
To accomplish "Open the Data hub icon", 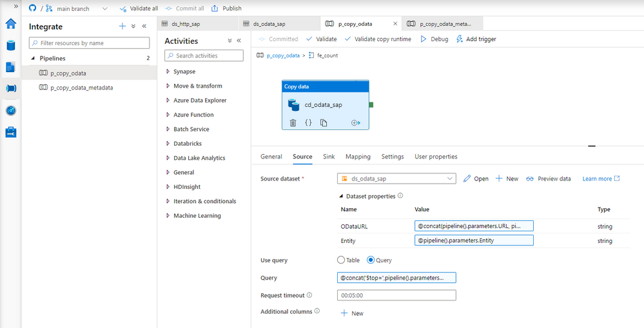I will [x=11, y=45].
